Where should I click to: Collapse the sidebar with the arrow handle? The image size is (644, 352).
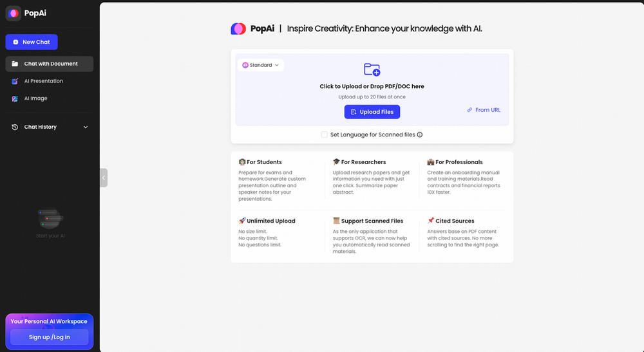104,178
